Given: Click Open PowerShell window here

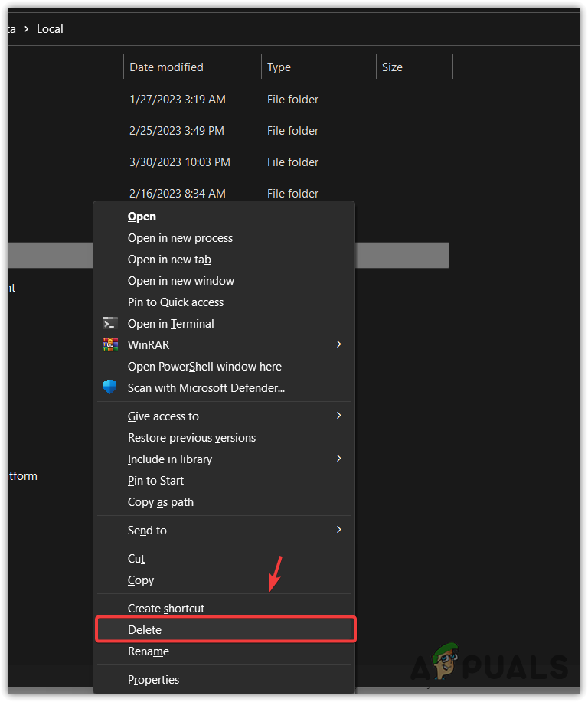Looking at the screenshot, I should pyautogui.click(x=204, y=366).
